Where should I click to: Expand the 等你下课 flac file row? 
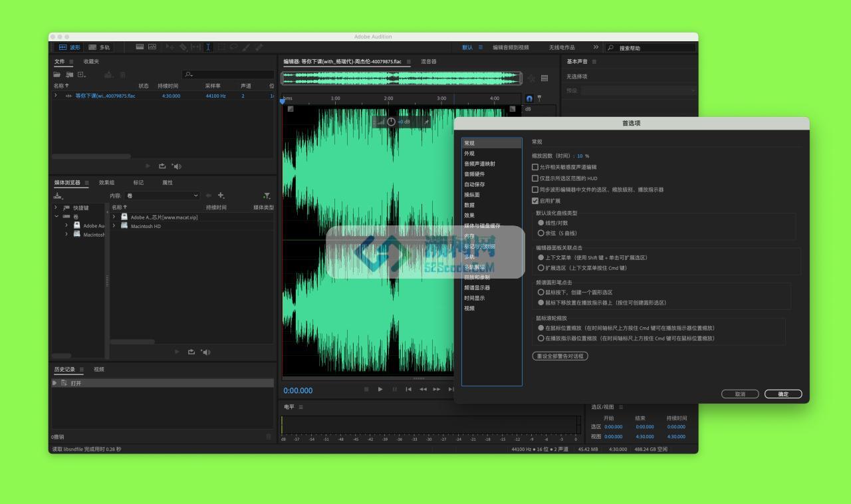pos(57,96)
